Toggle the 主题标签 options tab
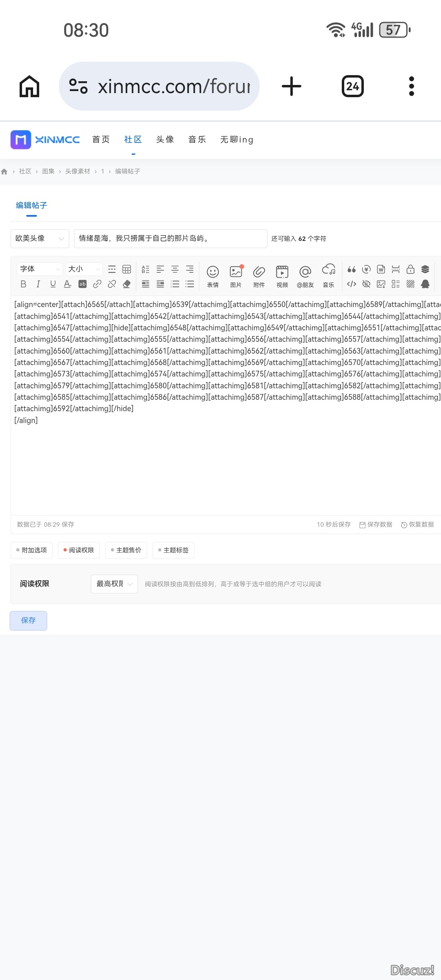Viewport: 441px width, 980px height. (174, 550)
